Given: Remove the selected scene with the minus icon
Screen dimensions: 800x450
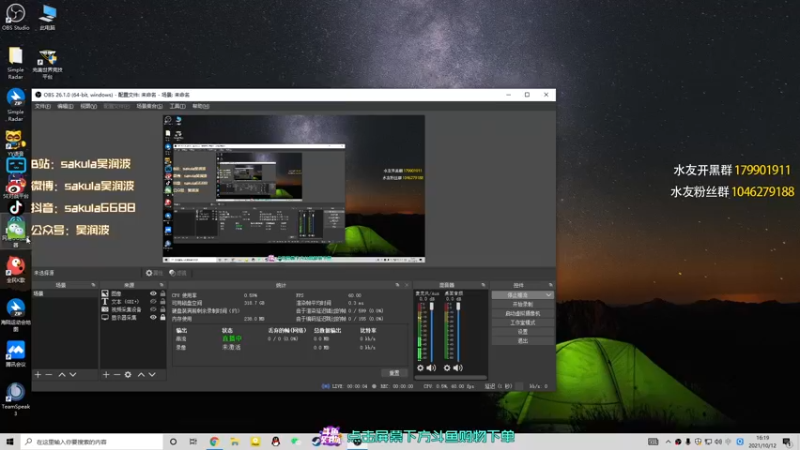Looking at the screenshot, I should pos(49,374).
